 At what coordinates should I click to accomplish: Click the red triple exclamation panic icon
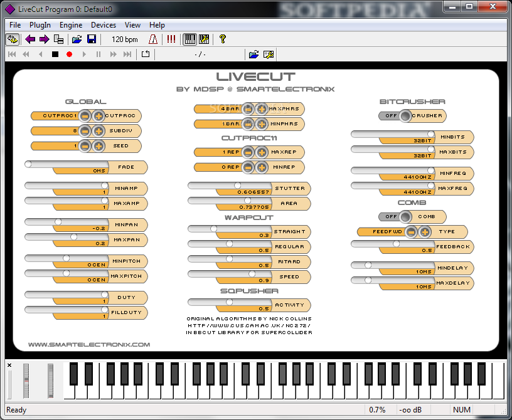point(171,39)
